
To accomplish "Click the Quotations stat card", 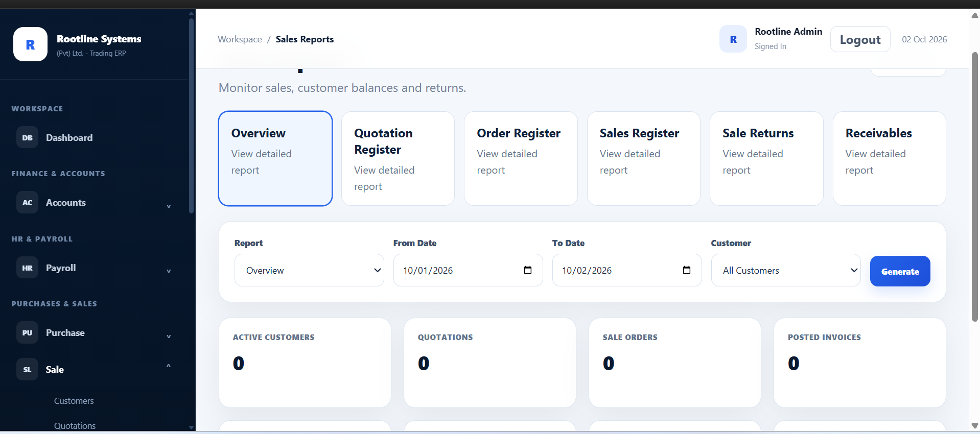I will [490, 363].
